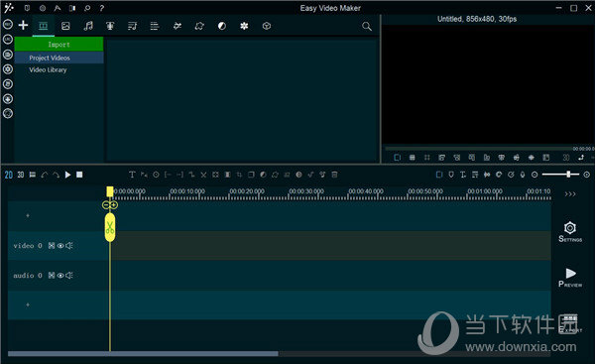Click the yellow plus zoom button on playhead
The width and height of the screenshot is (595, 364).
(114, 205)
